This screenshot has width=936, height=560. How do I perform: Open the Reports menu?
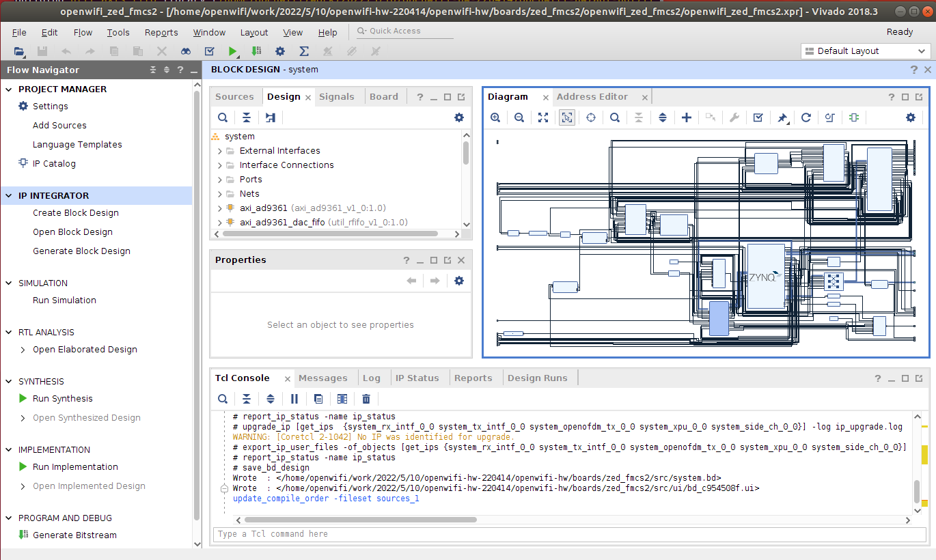coord(161,32)
